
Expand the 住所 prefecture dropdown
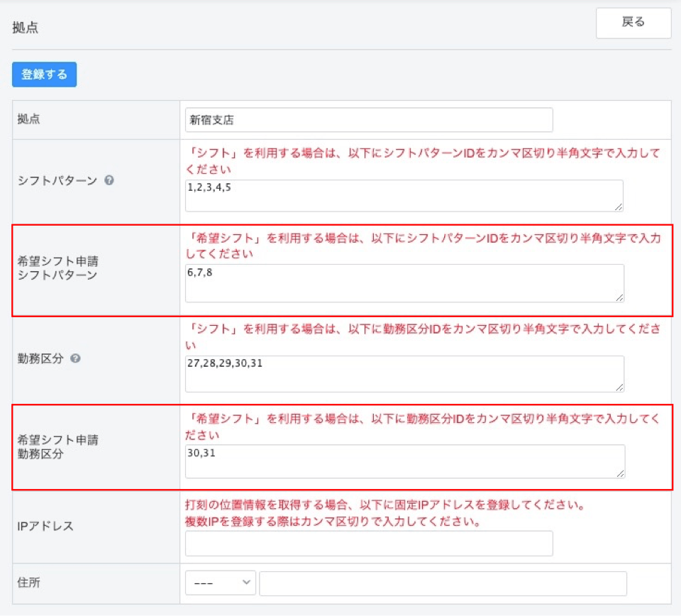coord(220,583)
